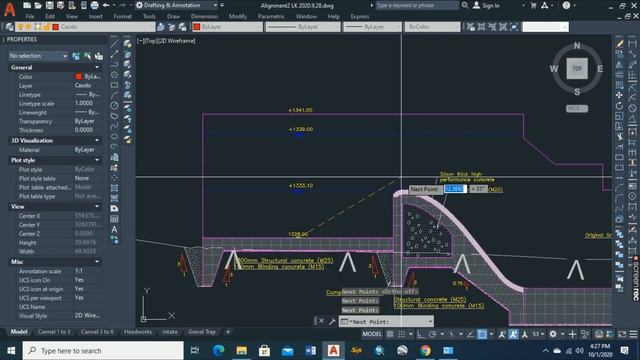Toggle snap mode in status bar
This screenshot has width=640, height=360.
[402, 334]
